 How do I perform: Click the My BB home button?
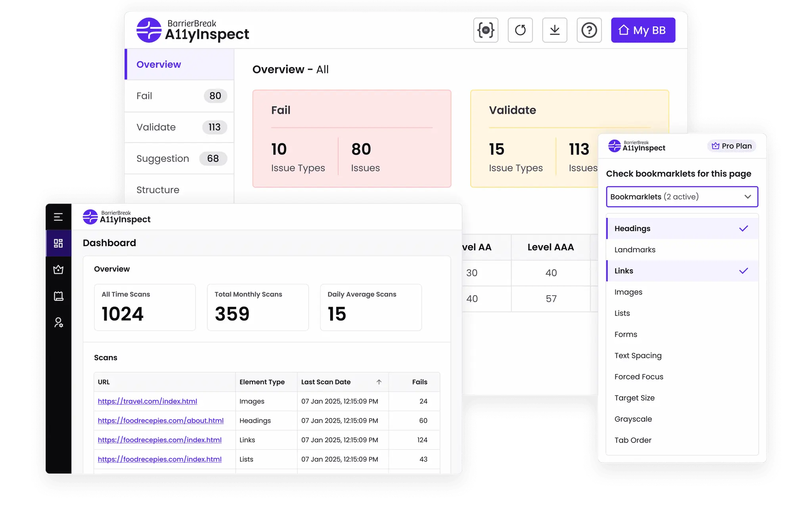pyautogui.click(x=643, y=30)
